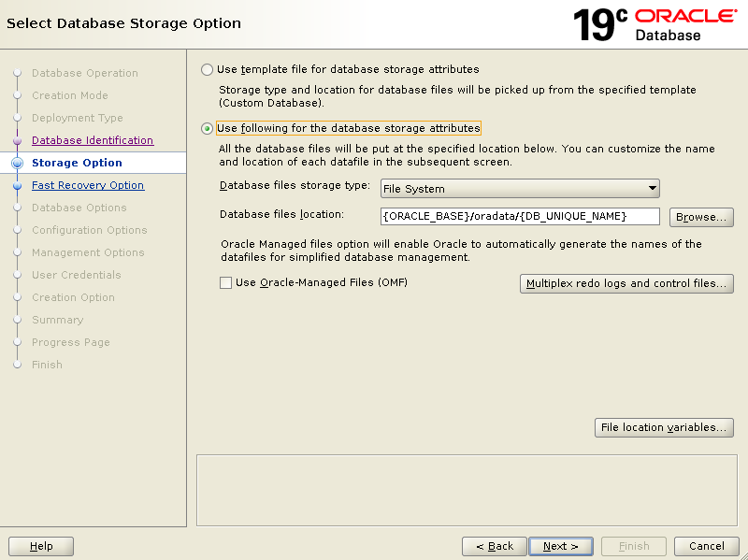Screen dimensions: 748x560
Task: Open Database files storage type dropdown
Action: tap(520, 189)
